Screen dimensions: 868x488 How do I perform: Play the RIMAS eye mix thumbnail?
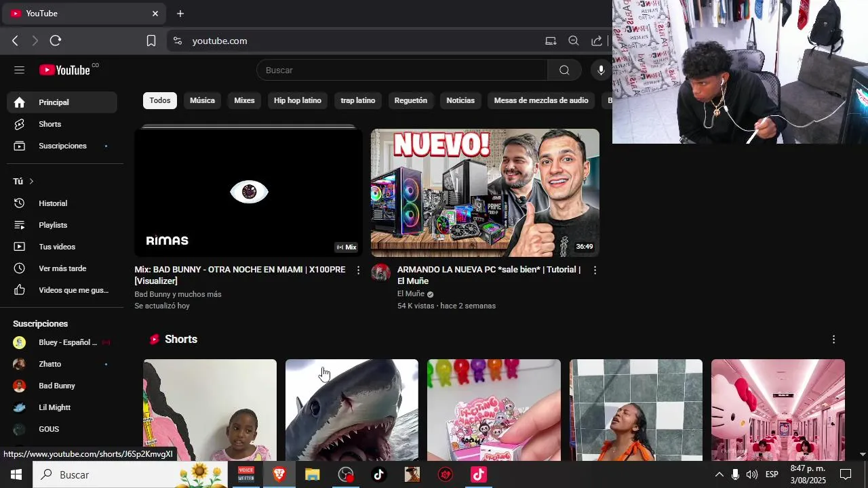point(248,192)
